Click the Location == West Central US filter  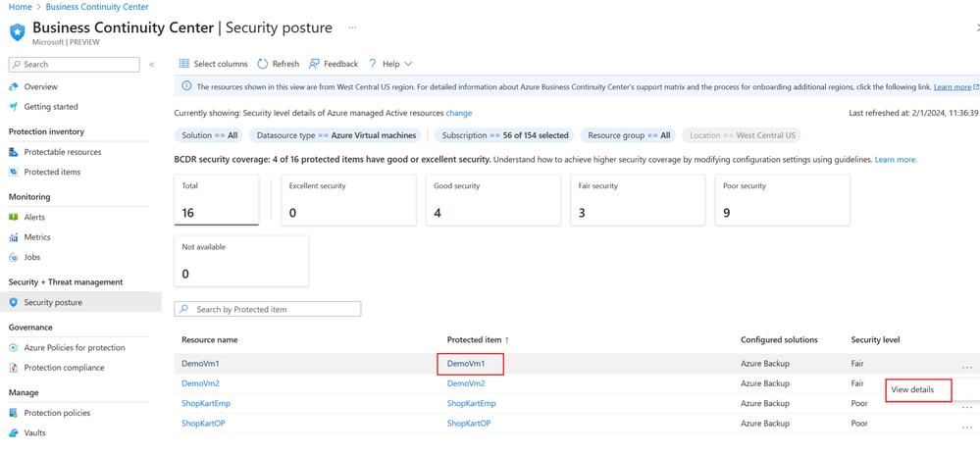742,135
